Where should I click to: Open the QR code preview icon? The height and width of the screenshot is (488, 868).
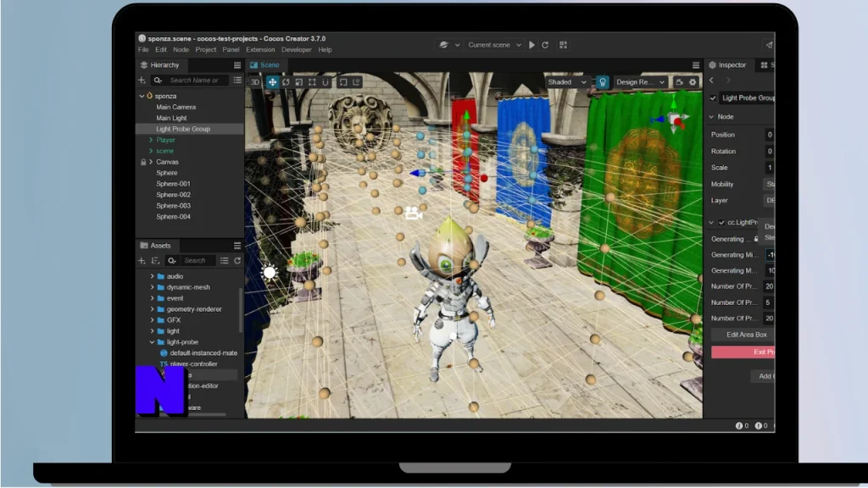click(563, 45)
